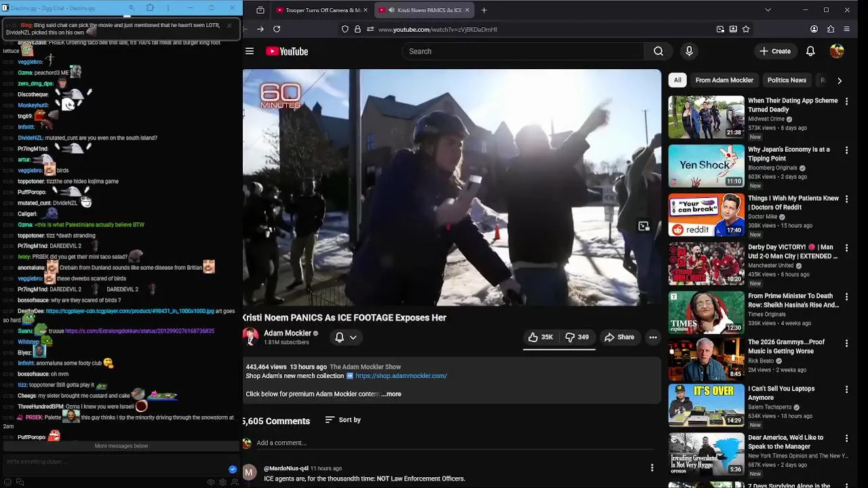The height and width of the screenshot is (488, 868).
Task: Open YouTube notifications bell in header
Action: coord(810,52)
